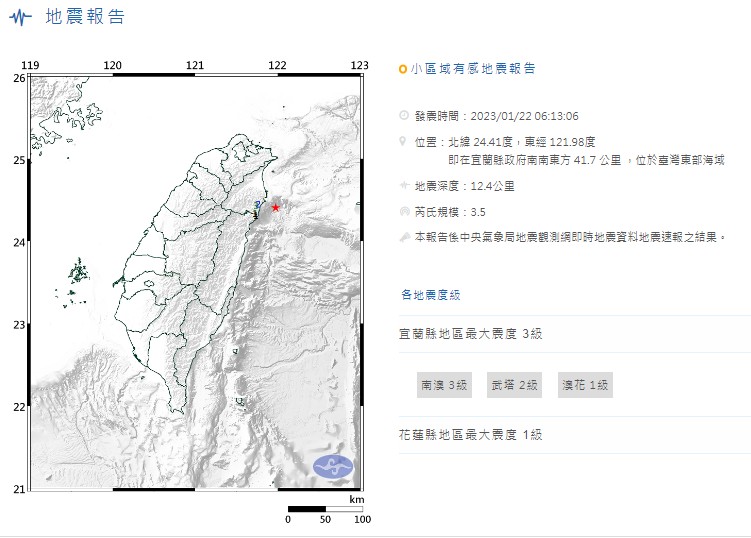Click the 南澳 3級 intensity tag
Image resolution: width=751 pixels, height=538 pixels.
click(444, 385)
